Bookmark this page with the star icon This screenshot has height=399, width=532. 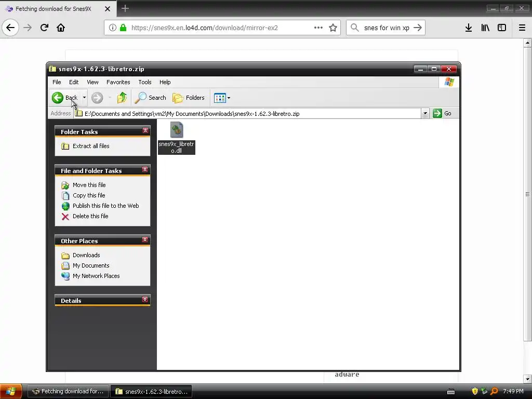[x=333, y=28]
